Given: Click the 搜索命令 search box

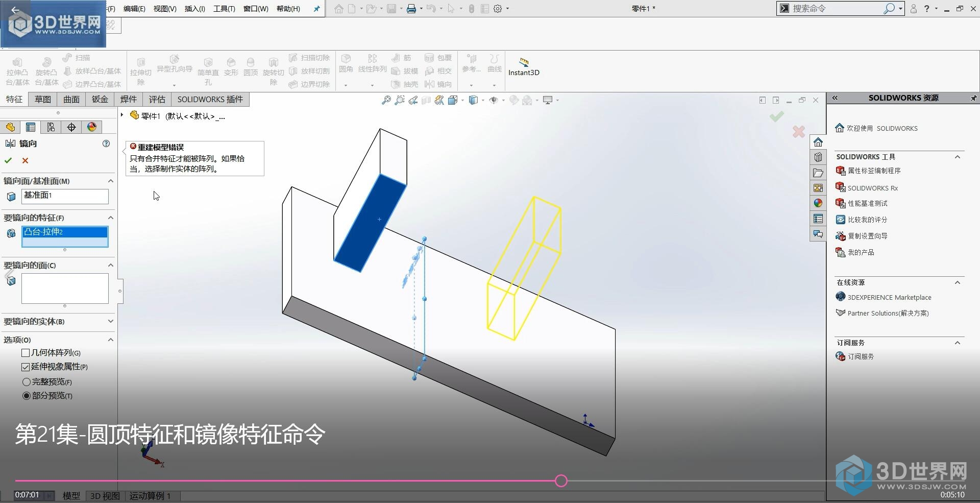Looking at the screenshot, I should point(838,9).
